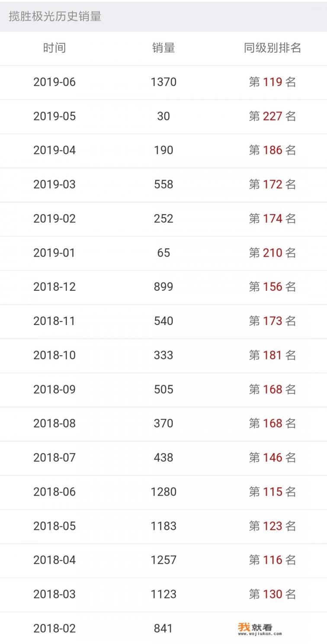Click sales figure 540
This screenshot has width=327, height=644.
click(163, 321)
